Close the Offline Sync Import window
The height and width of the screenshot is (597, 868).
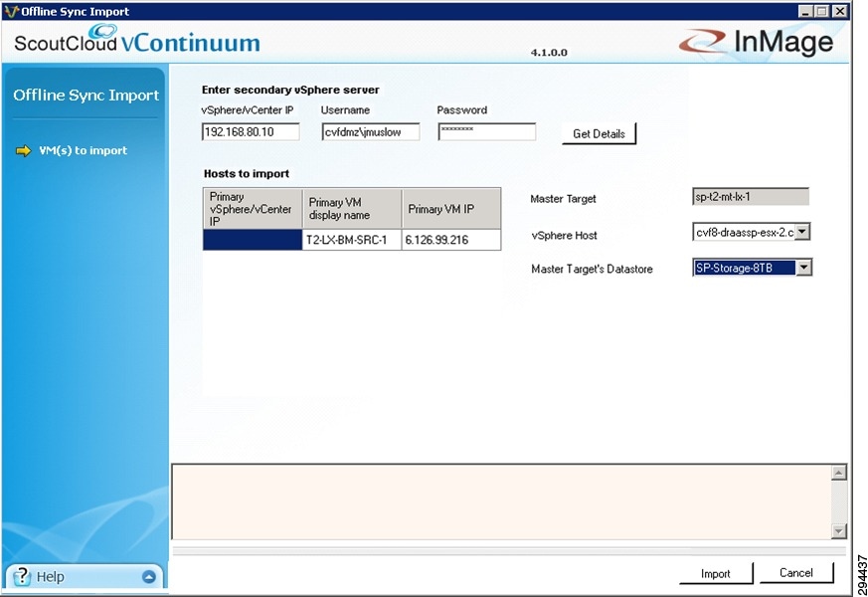[x=840, y=11]
